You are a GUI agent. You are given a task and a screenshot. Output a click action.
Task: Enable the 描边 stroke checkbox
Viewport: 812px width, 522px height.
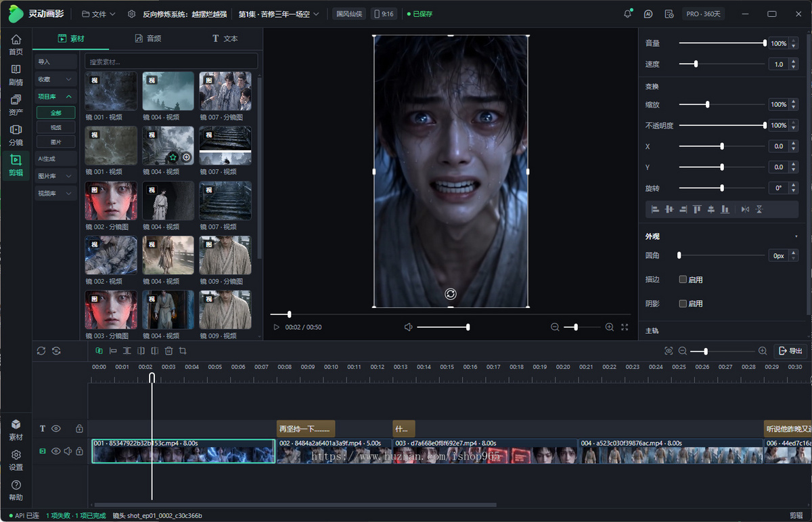pos(683,280)
